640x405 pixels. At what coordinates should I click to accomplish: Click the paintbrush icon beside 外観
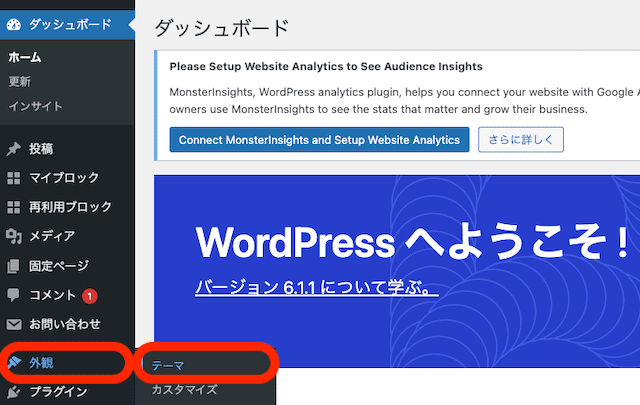coord(14,362)
